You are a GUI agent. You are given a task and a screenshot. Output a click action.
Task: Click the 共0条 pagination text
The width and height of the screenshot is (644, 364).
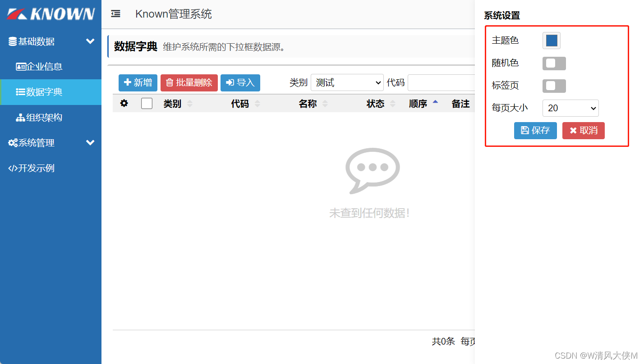[443, 341]
